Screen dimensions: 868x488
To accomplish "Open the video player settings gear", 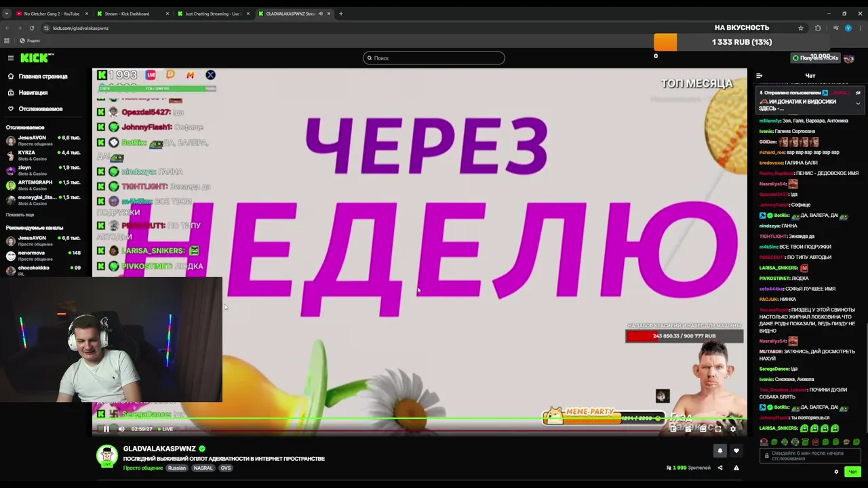I will (x=732, y=428).
